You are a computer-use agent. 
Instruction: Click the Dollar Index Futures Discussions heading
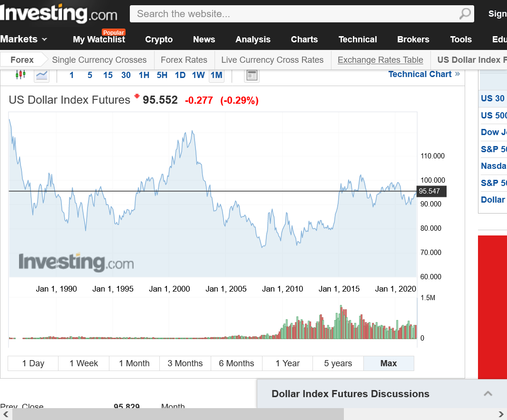[x=351, y=393]
